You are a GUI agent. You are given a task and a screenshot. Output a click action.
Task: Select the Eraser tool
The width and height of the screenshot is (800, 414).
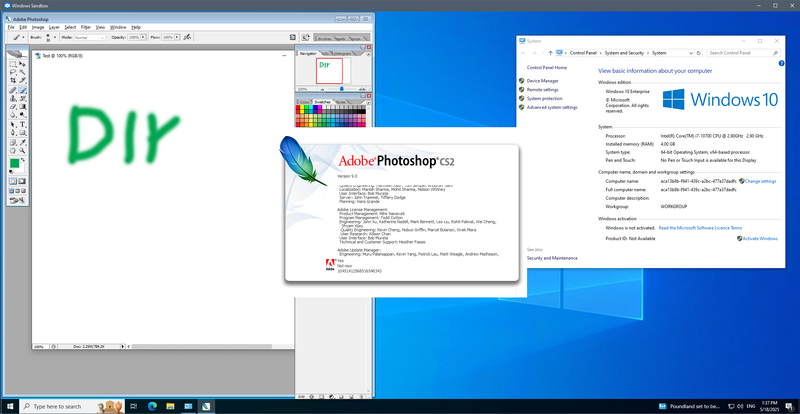[x=13, y=107]
